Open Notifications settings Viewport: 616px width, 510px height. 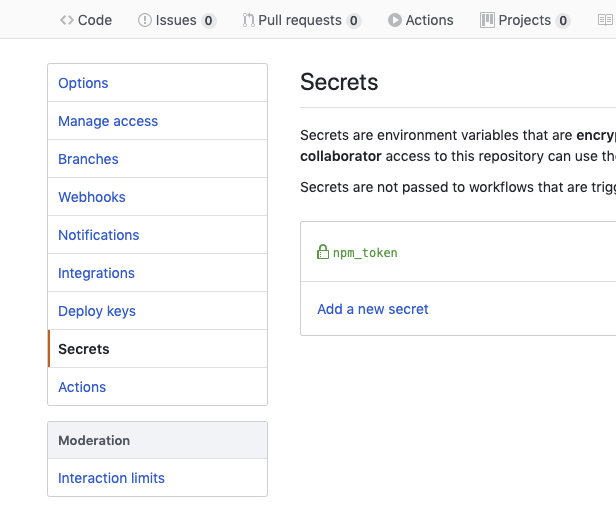tap(99, 235)
